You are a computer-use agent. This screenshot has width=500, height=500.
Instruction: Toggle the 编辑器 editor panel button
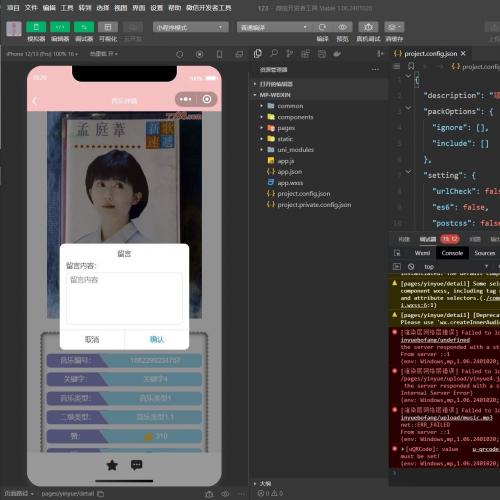[x=60, y=27]
